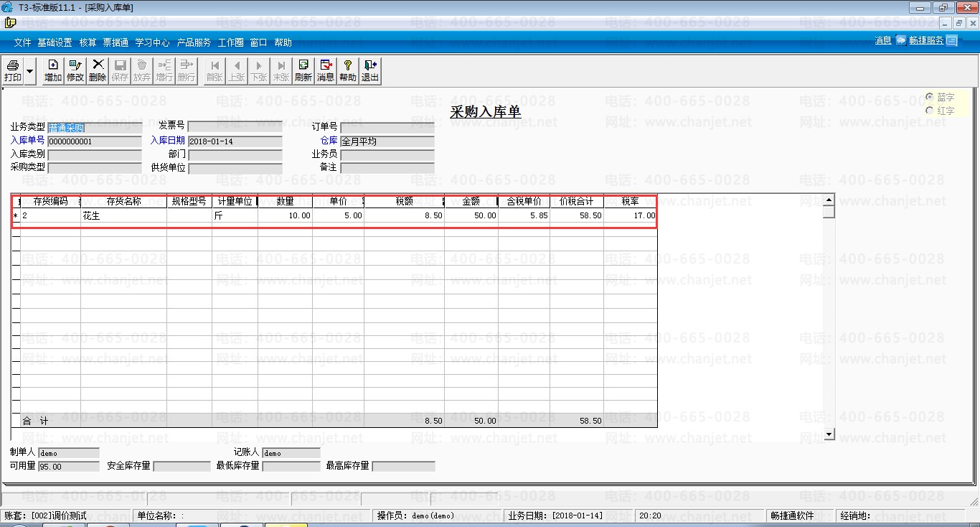The height and width of the screenshot is (527, 980).
Task: Click the 业务员 input field
Action: (x=387, y=154)
